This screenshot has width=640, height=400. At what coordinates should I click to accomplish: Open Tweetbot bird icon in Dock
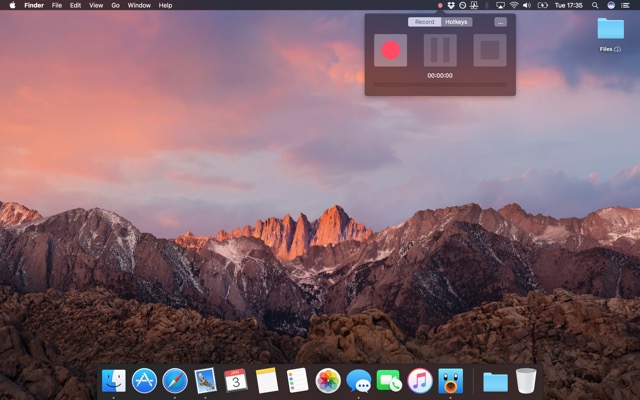(451, 380)
